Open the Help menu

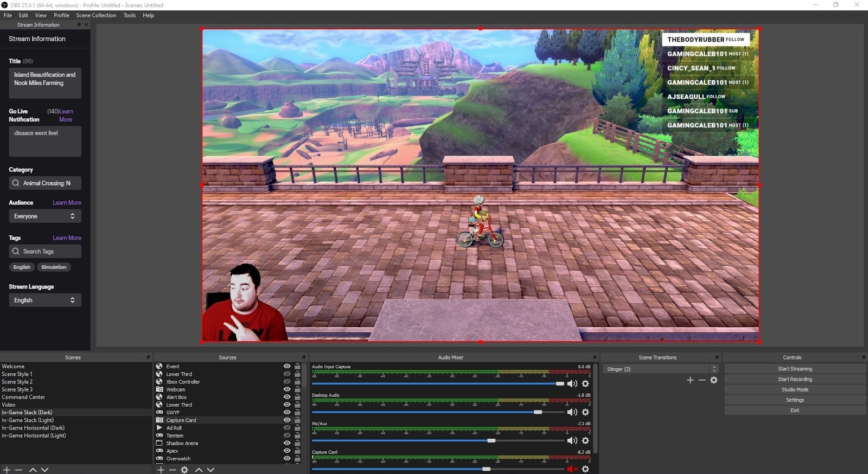point(148,15)
